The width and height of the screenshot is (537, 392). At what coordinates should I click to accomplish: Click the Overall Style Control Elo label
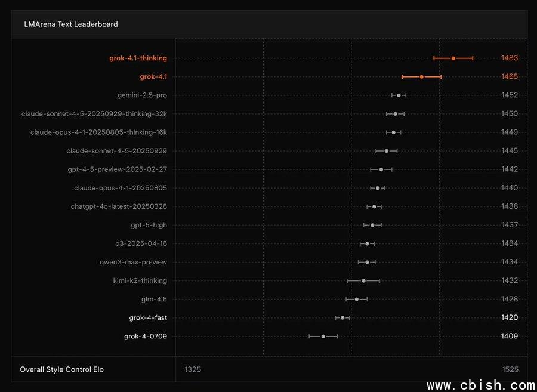click(61, 369)
